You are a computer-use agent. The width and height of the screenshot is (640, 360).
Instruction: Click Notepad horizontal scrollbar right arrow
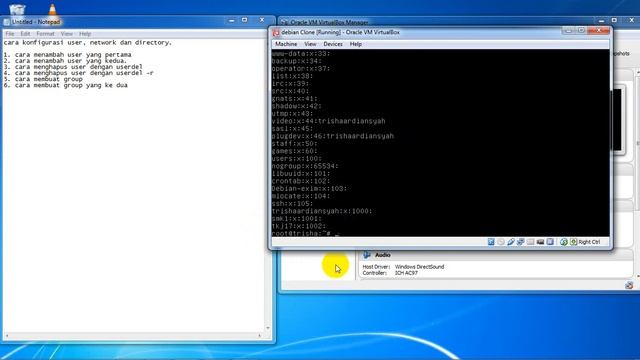tap(260, 336)
